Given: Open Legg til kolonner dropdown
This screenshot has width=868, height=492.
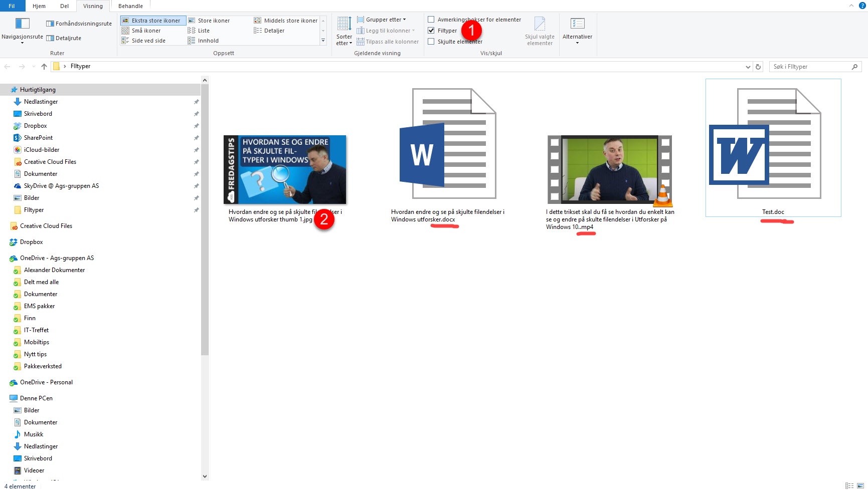Looking at the screenshot, I should pos(386,31).
